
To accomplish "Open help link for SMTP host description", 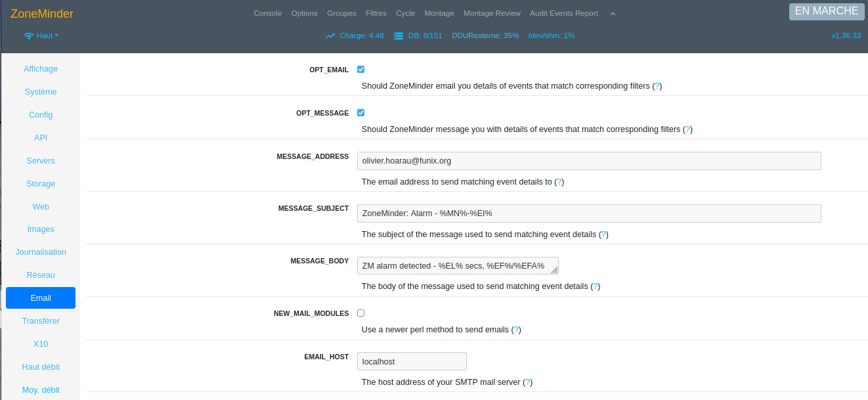I will [x=528, y=382].
